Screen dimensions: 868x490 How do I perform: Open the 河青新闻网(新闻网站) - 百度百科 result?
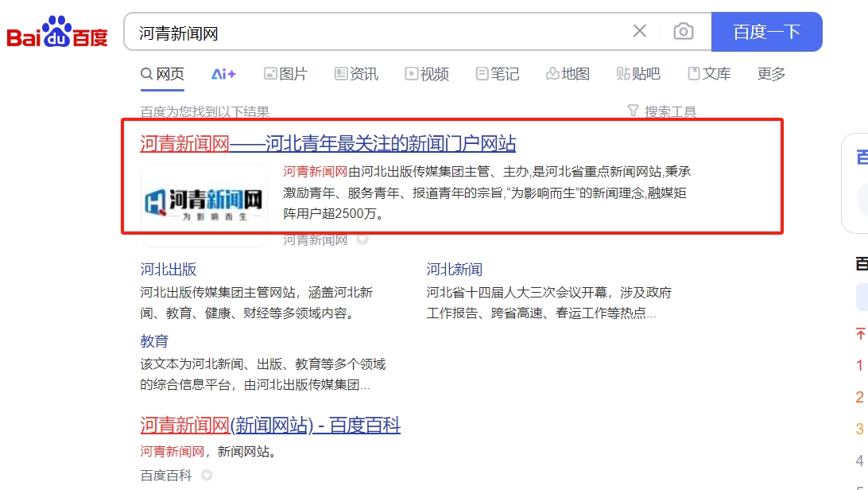270,426
